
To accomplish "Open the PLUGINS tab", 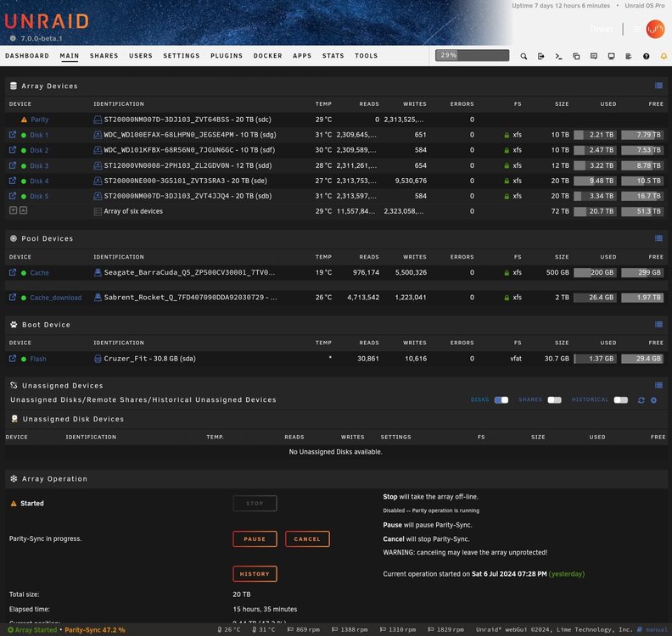I will coord(227,56).
